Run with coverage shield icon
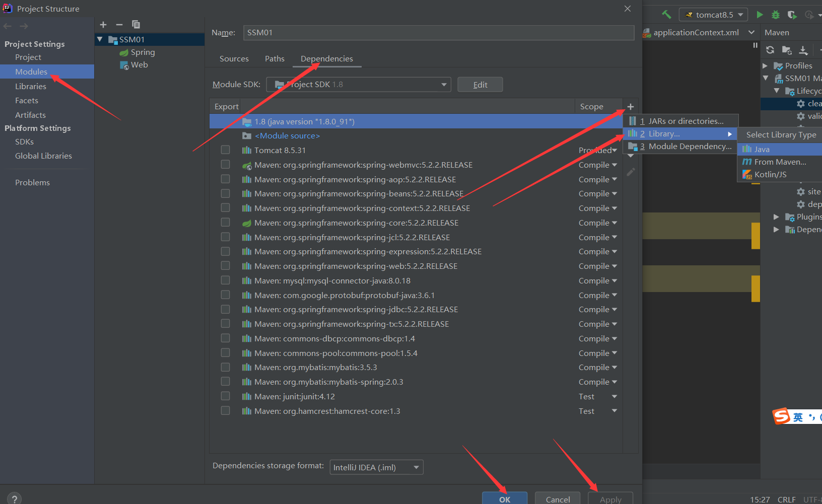Screen dimensions: 822x504 [792, 15]
